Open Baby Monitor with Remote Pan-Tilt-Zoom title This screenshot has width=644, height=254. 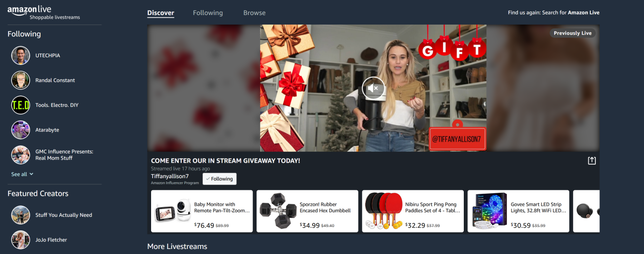221,207
